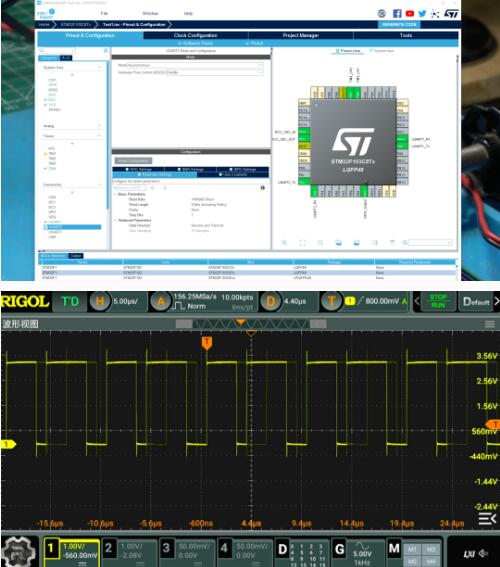Toggle oscilloscope channel 4 button
This screenshot has width=500, height=567.
[246, 552]
